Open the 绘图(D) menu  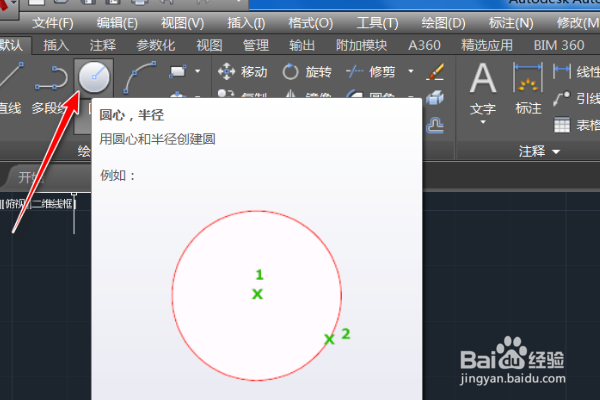point(443,23)
